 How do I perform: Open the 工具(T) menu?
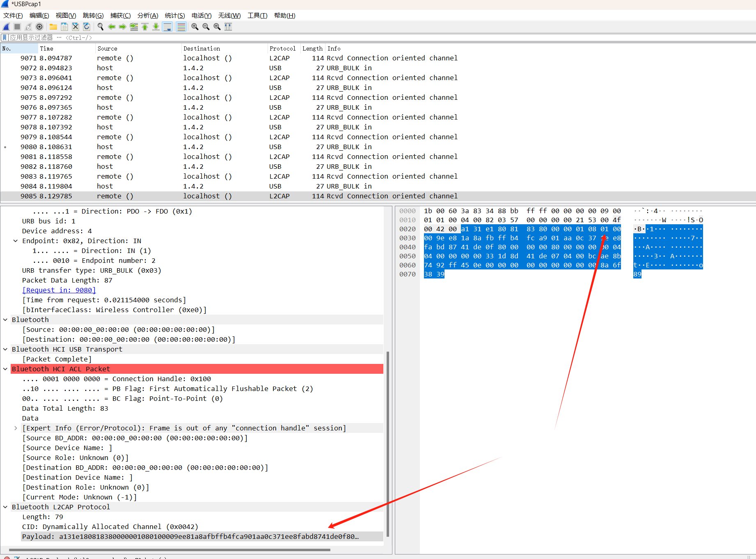click(x=257, y=16)
